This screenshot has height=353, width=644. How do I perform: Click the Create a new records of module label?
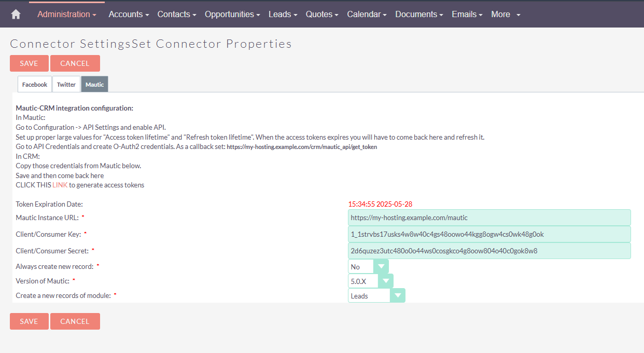click(x=63, y=295)
